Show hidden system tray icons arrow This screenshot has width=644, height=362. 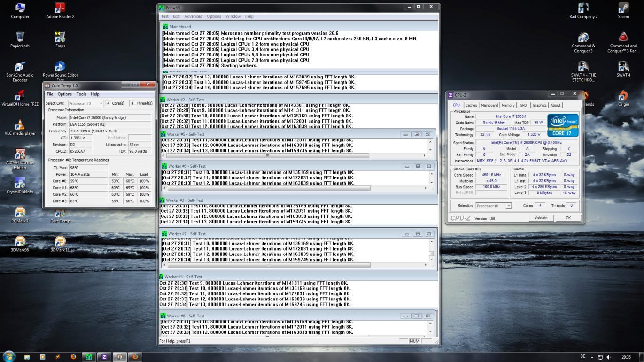(x=592, y=357)
